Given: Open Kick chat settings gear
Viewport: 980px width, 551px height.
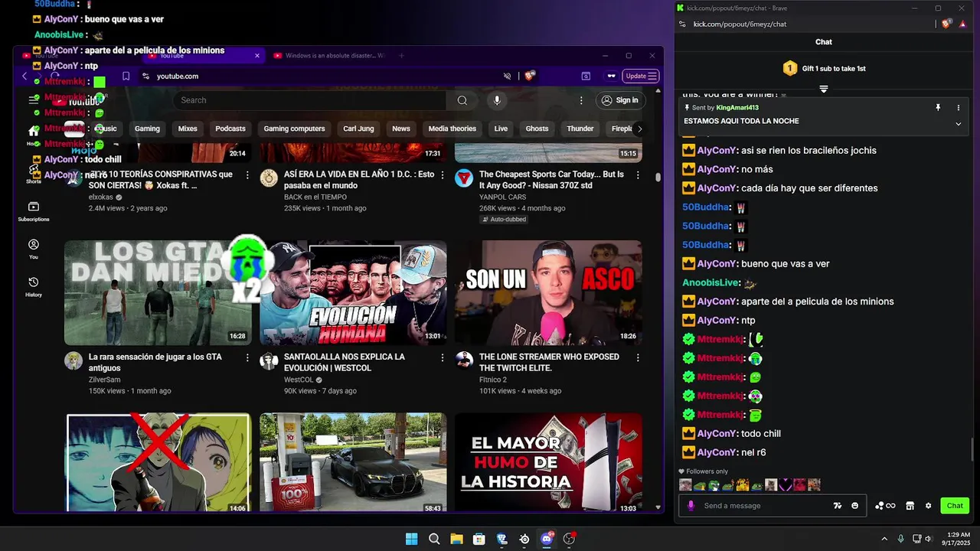Looking at the screenshot, I should pyautogui.click(x=928, y=506).
